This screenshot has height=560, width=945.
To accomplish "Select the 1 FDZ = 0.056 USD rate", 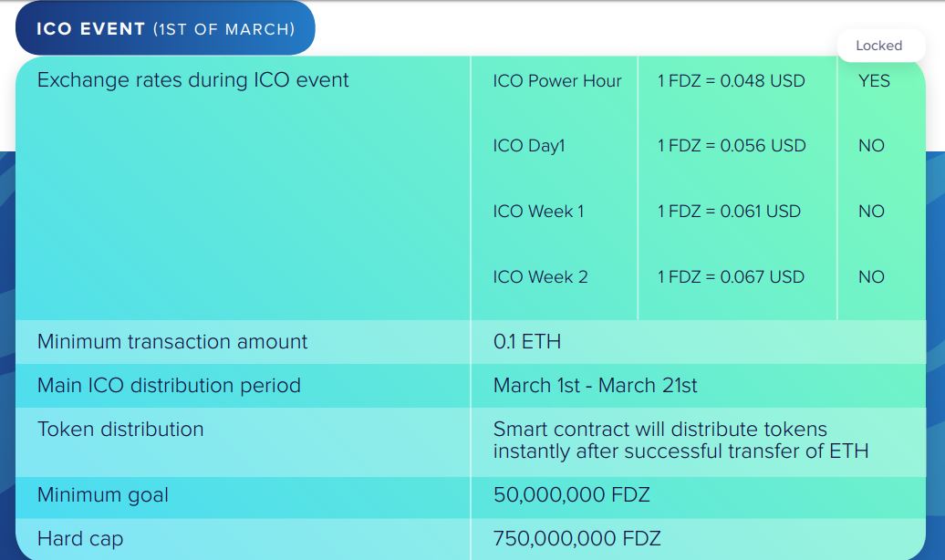I will [732, 146].
